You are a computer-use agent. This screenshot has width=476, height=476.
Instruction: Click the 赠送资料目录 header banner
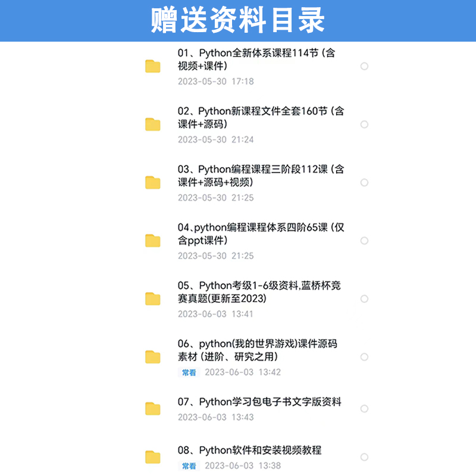238,21
